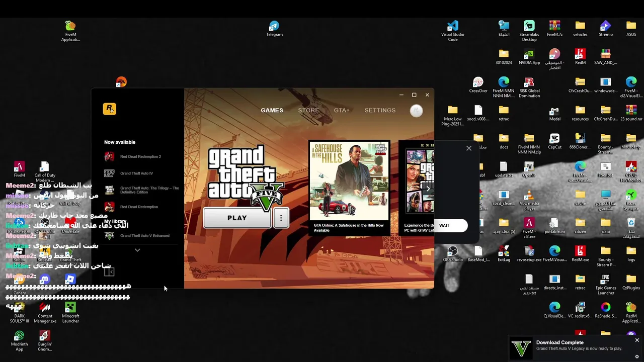Open the three-dot options next to PLAY
644x362 pixels.
tap(281, 218)
